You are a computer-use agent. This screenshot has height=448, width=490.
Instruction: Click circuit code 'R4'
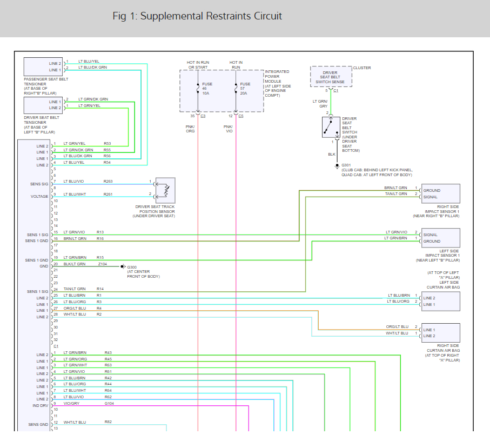[99, 308]
